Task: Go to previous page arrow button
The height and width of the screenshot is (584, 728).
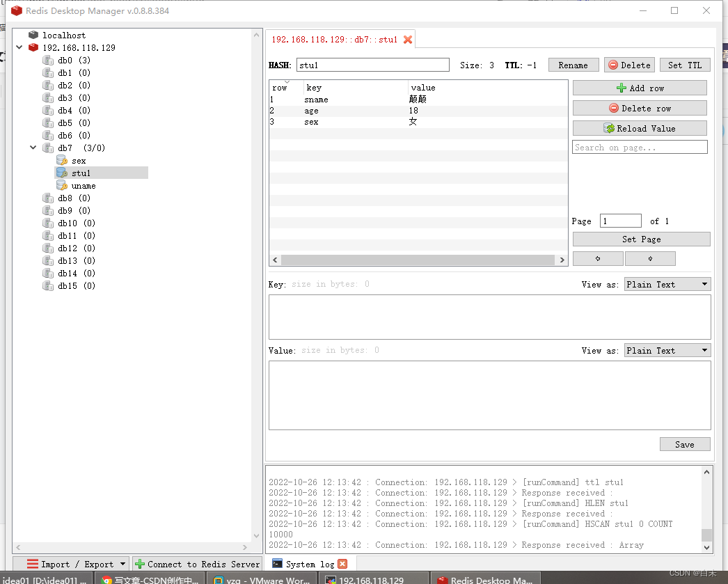Action: tap(598, 258)
